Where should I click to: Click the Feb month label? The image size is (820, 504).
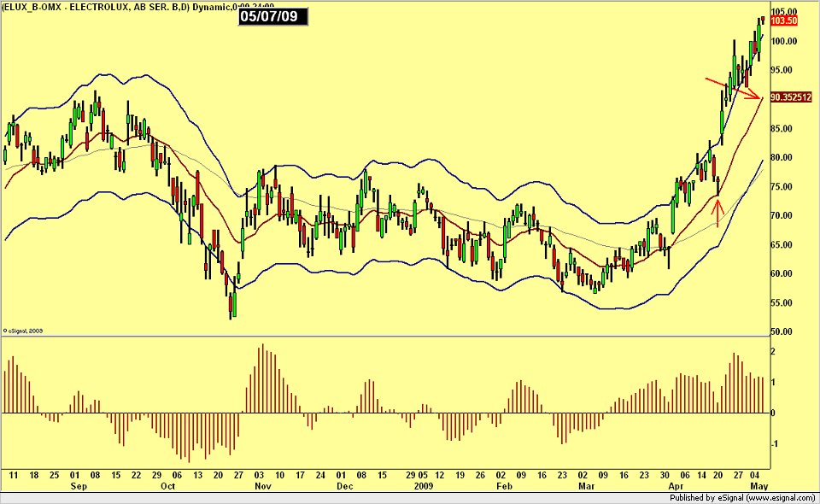click(x=504, y=486)
